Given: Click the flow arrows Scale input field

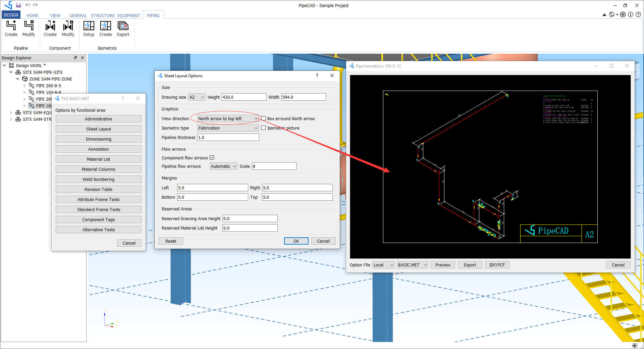Looking at the screenshot, I should coord(274,166).
